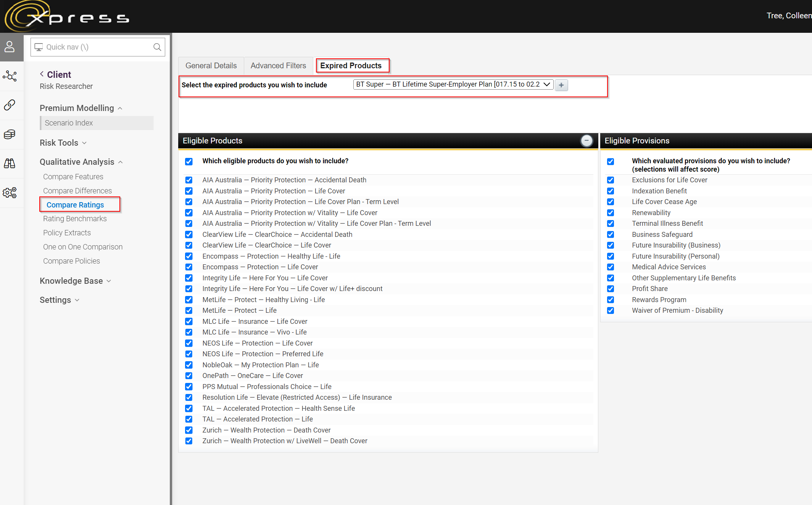The height and width of the screenshot is (505, 812).
Task: Open the binoculars sidebar icon
Action: click(10, 163)
